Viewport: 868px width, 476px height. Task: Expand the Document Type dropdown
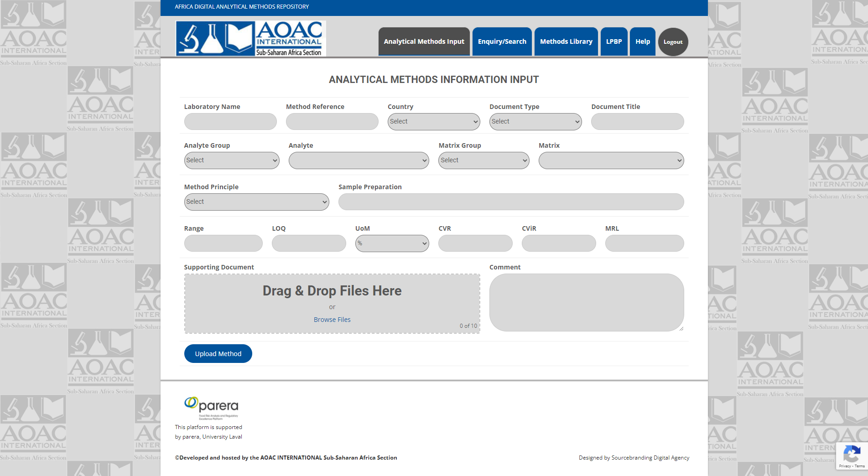coord(535,122)
